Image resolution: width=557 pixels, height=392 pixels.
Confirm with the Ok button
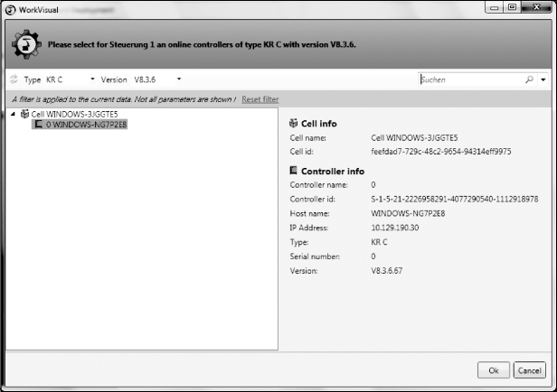click(x=494, y=370)
